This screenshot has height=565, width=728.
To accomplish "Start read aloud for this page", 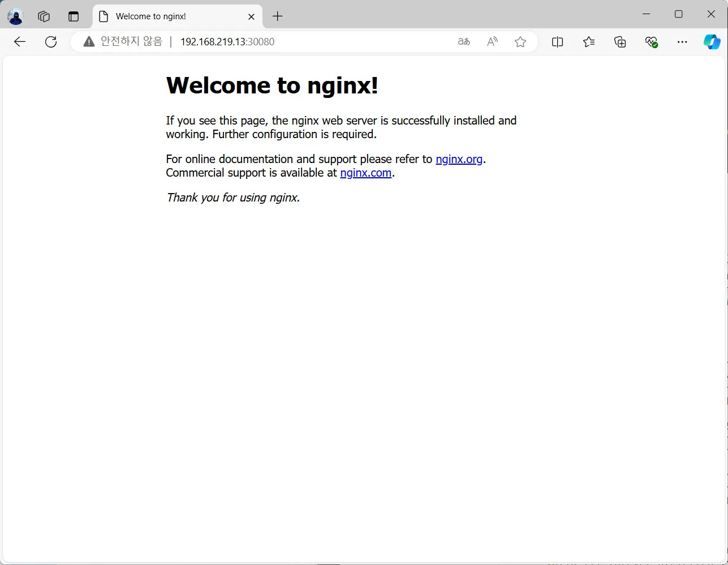I will [492, 41].
